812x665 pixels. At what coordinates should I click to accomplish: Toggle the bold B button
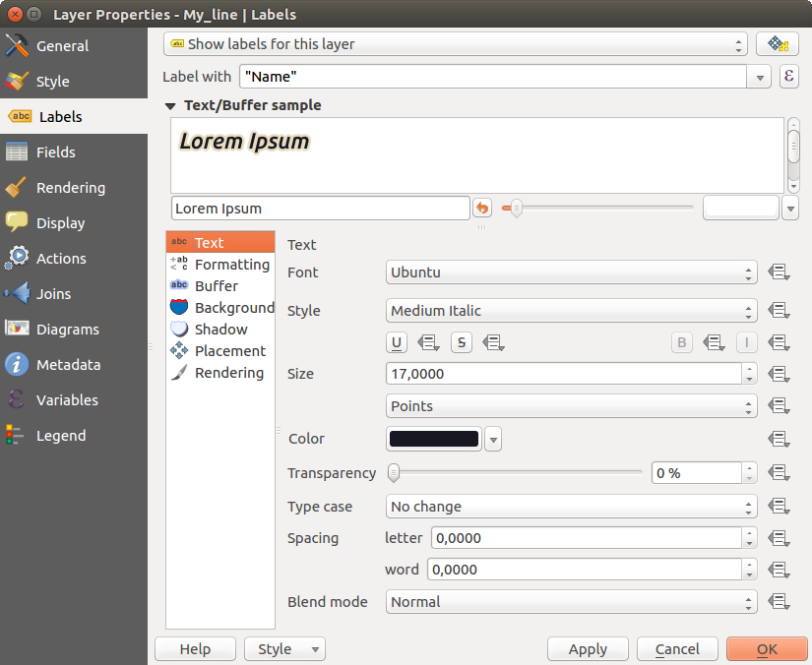(682, 342)
